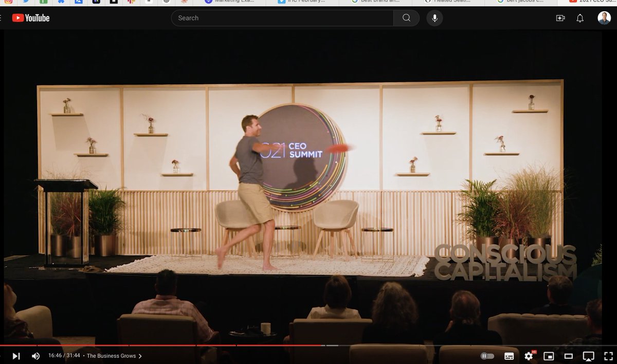Open the playback settings gear
617x364 pixels.
click(529, 355)
